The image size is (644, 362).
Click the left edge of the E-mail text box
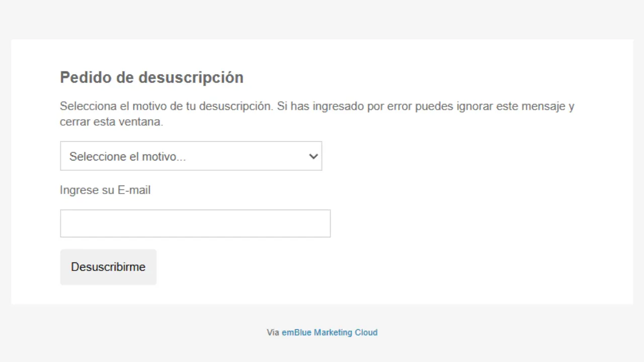pyautogui.click(x=64, y=223)
